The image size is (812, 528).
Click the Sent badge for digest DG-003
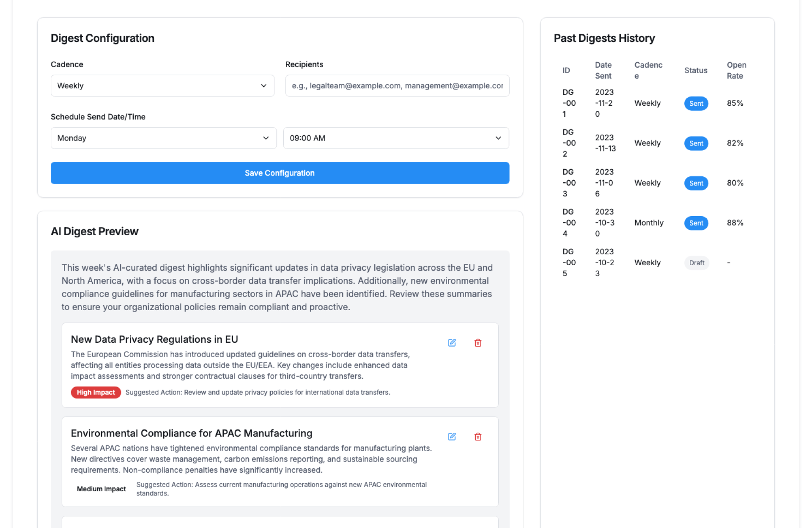[696, 183]
